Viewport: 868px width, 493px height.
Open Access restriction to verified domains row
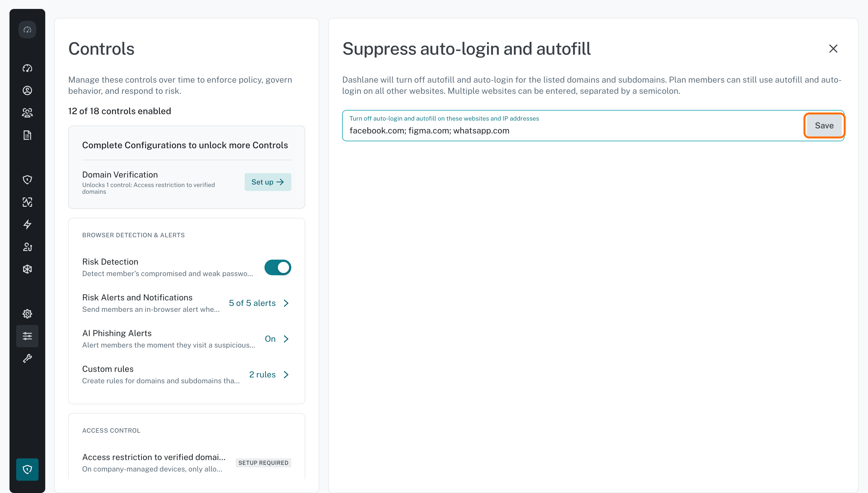click(x=187, y=463)
